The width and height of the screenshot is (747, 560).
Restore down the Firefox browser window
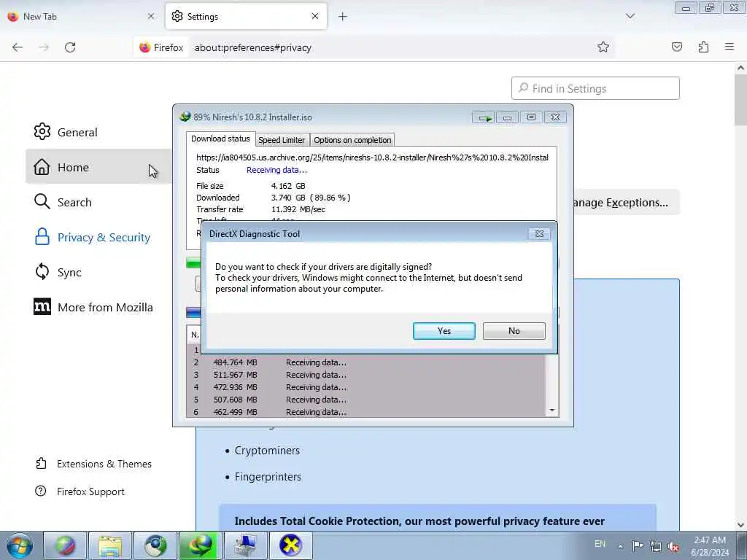click(x=710, y=8)
